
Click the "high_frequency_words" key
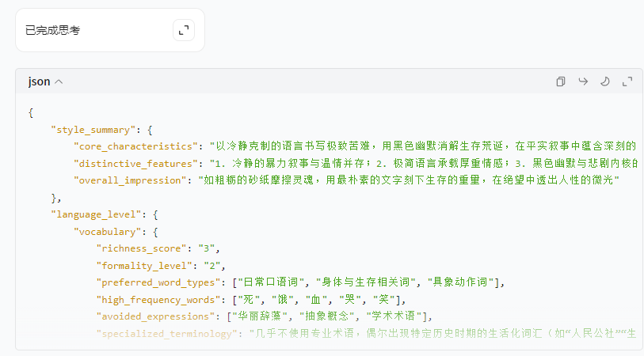[158, 300]
